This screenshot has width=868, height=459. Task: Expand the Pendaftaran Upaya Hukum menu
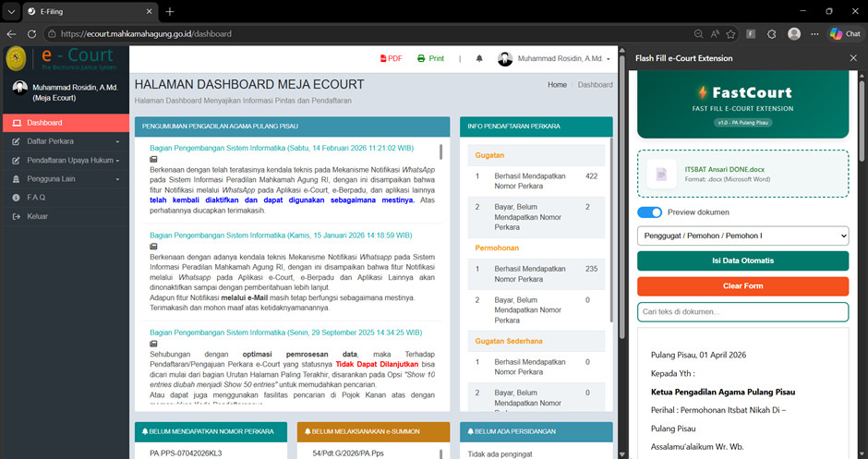coord(65,160)
